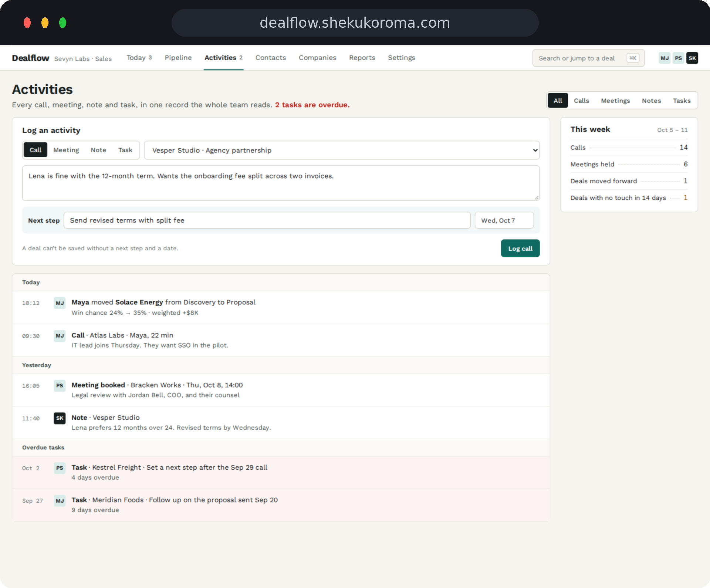Click the ⌘K shortcut badge in search
710x588 pixels.
coord(633,58)
